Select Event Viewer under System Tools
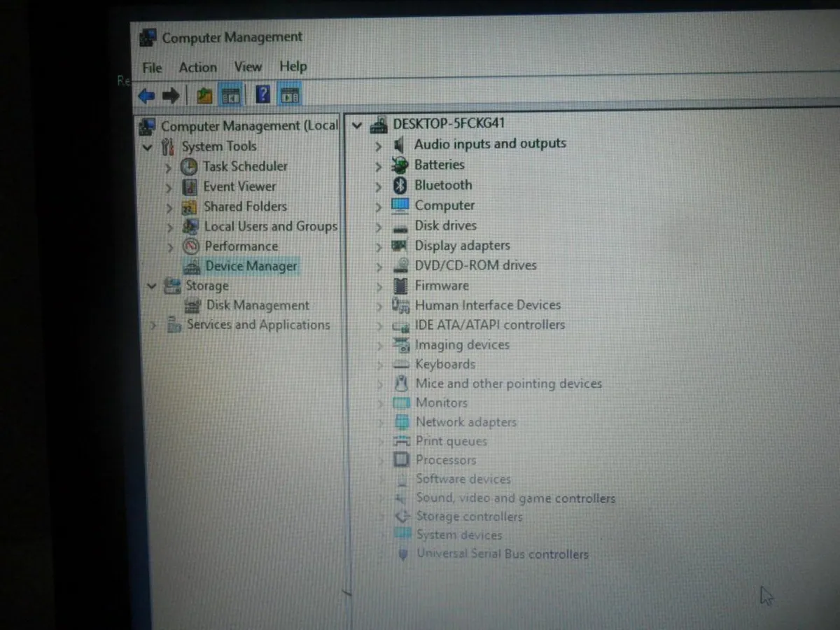The width and height of the screenshot is (840, 630). pos(239,186)
